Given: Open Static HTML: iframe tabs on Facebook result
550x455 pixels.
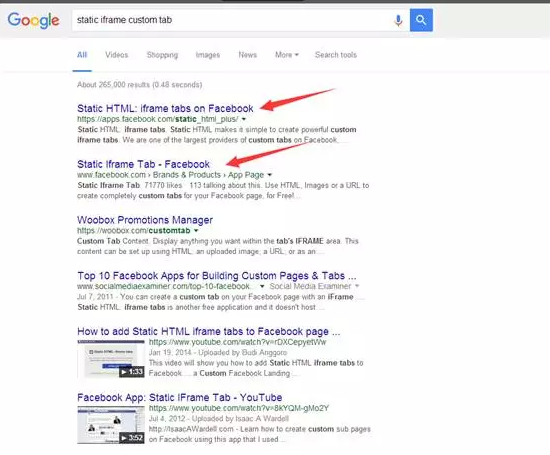Looking at the screenshot, I should pyautogui.click(x=165, y=108).
